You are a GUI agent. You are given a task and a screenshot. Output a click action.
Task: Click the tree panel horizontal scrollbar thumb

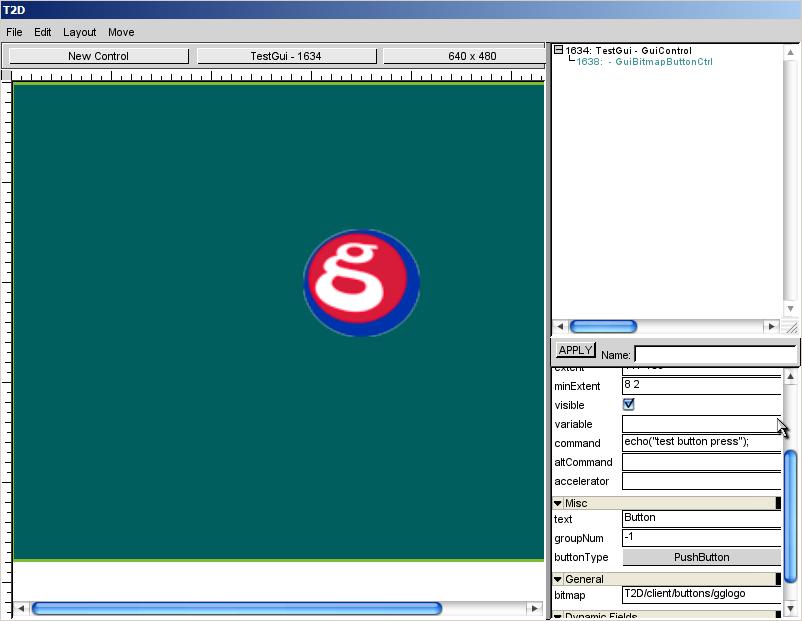[x=603, y=326]
